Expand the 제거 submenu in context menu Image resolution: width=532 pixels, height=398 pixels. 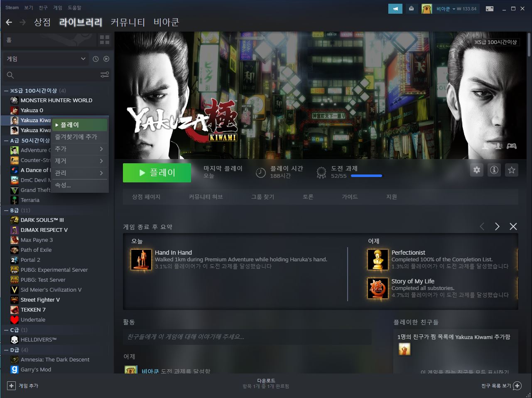[80, 161]
